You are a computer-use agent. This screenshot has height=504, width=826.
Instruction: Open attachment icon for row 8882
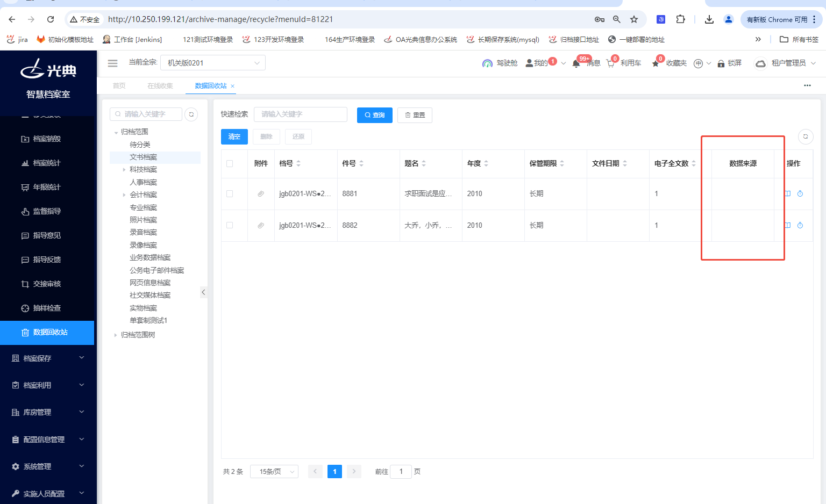[261, 226]
